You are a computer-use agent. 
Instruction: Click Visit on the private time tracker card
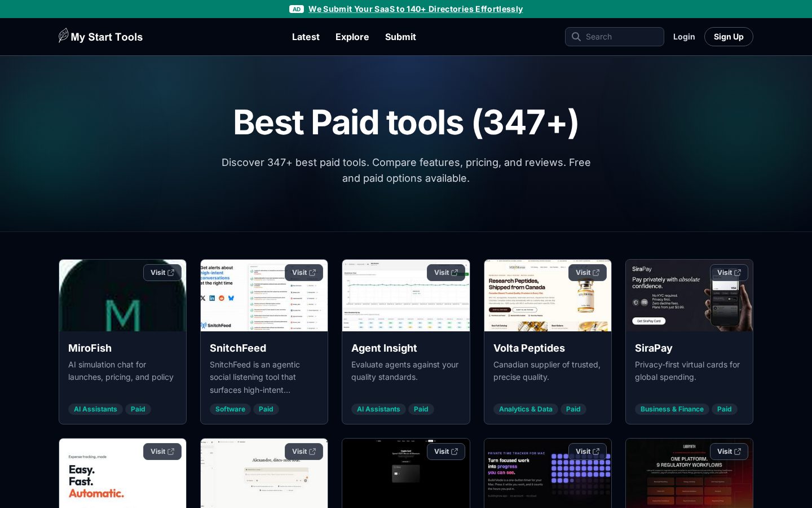(588, 452)
